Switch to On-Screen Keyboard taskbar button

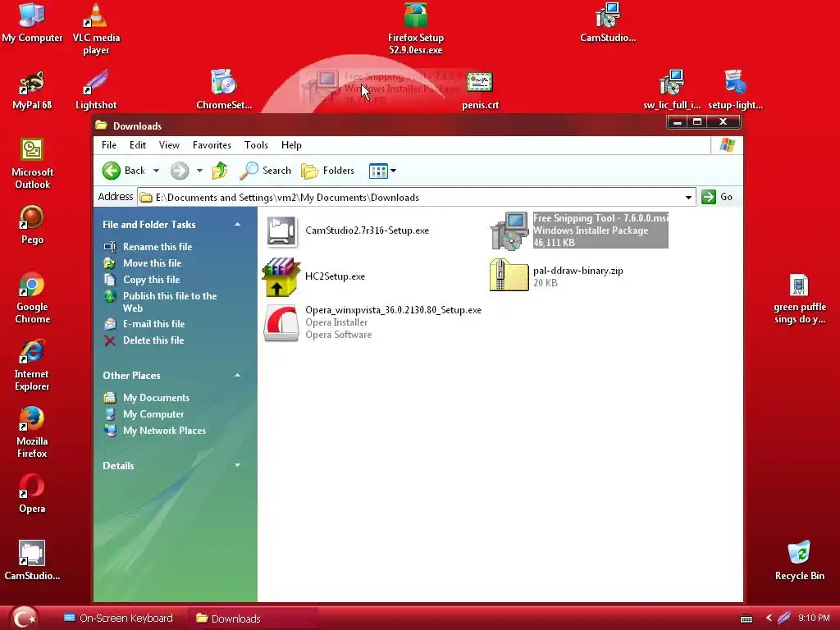point(118,619)
